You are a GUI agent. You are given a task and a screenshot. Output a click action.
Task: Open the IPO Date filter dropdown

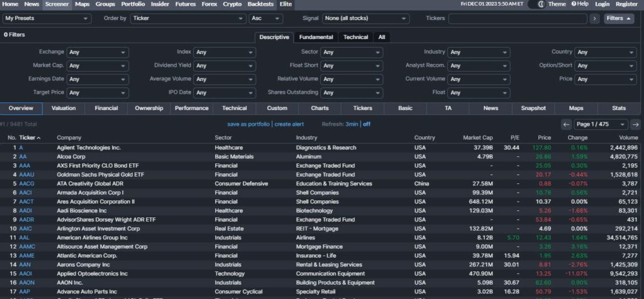pyautogui.click(x=225, y=93)
